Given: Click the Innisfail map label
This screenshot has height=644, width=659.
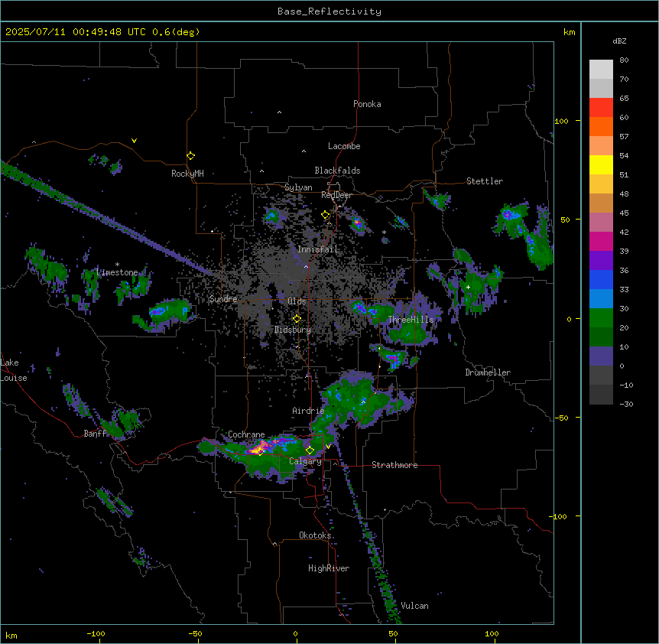Looking at the screenshot, I should click(x=317, y=249).
